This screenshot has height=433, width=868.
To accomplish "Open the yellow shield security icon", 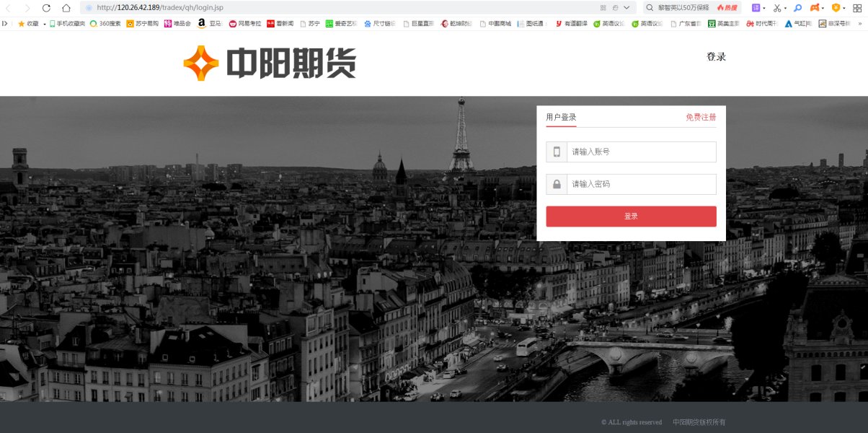I will (x=836, y=7).
